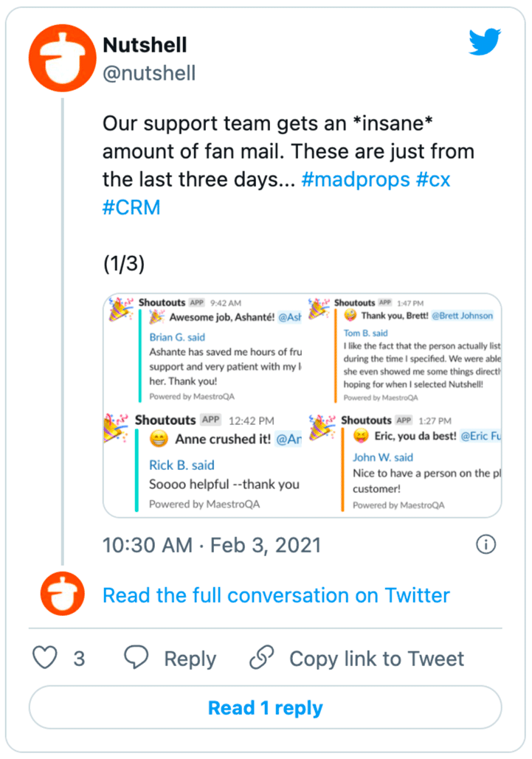The image size is (532, 759).
Task: Click the Rick B. said link
Action: click(181, 465)
